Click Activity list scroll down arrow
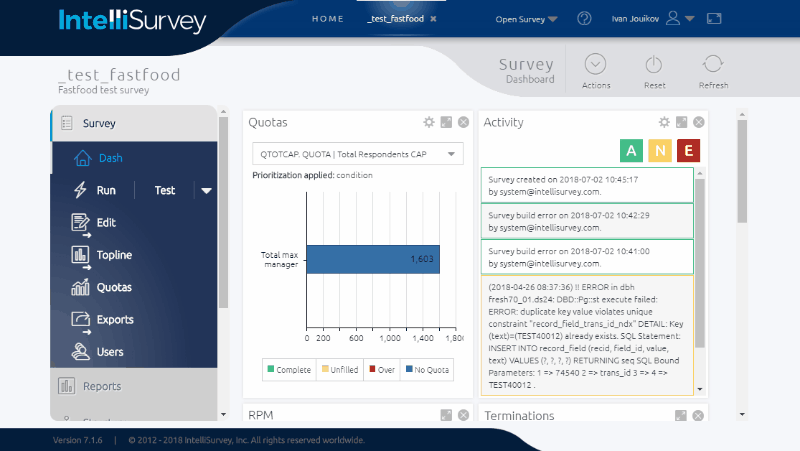This screenshot has width=800, height=451. pyautogui.click(x=700, y=389)
